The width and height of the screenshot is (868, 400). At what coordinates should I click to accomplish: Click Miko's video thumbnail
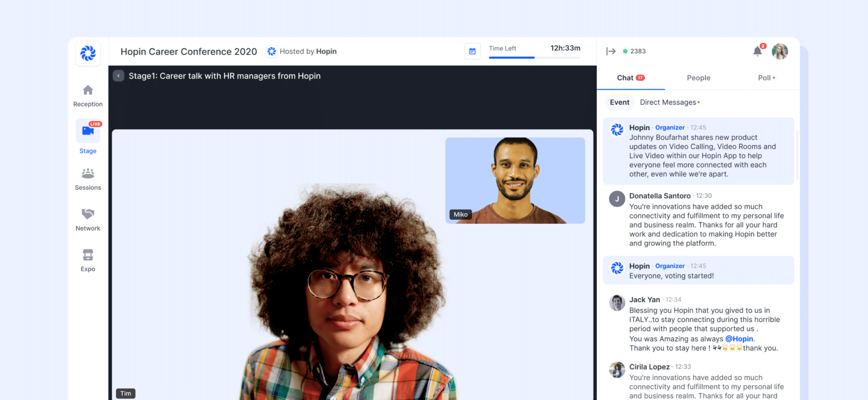click(x=515, y=180)
